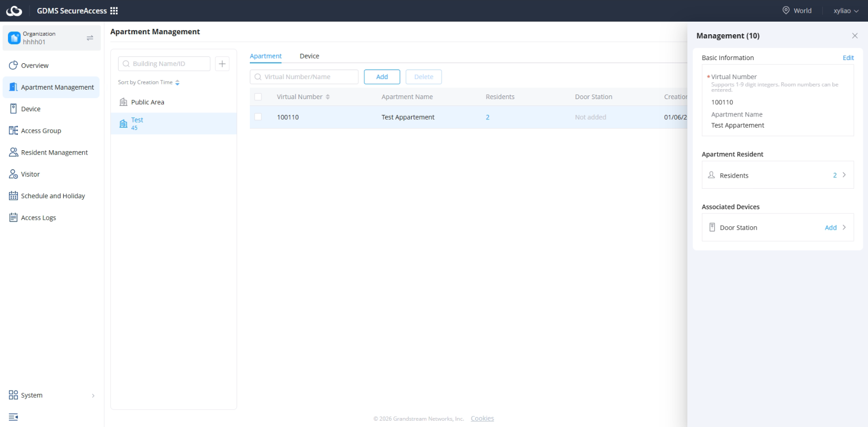Open Access Group menu item
The image size is (868, 427).
click(x=51, y=130)
